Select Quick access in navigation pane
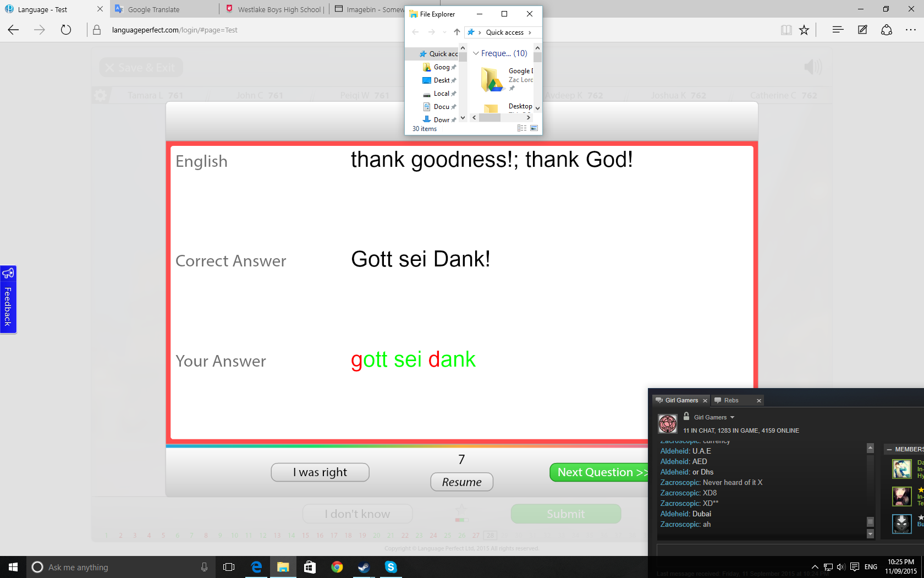This screenshot has height=578, width=924. tap(439, 54)
